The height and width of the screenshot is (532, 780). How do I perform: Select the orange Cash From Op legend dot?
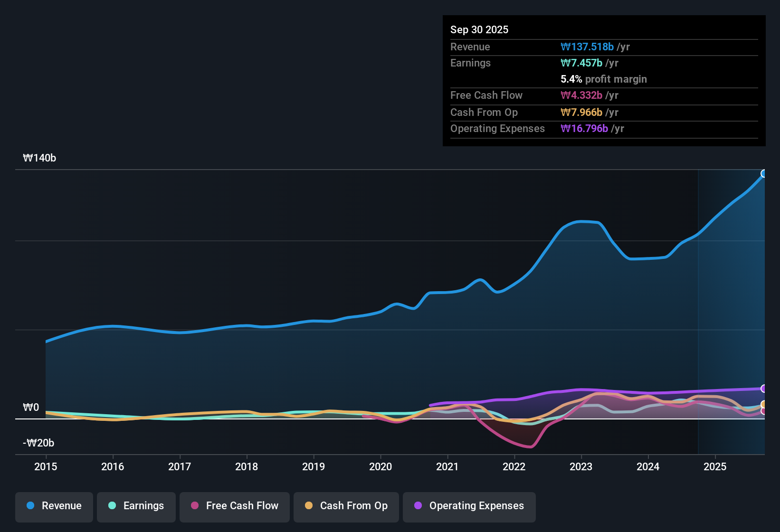pos(308,506)
